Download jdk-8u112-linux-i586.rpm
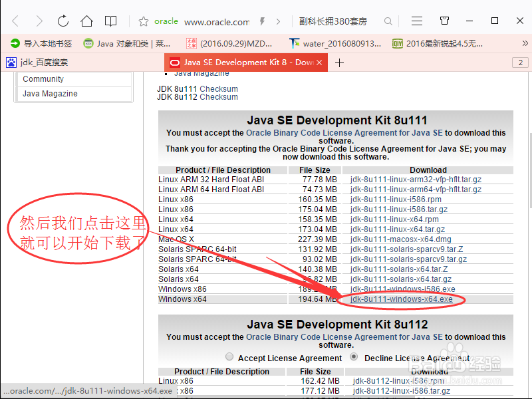 tap(398, 381)
